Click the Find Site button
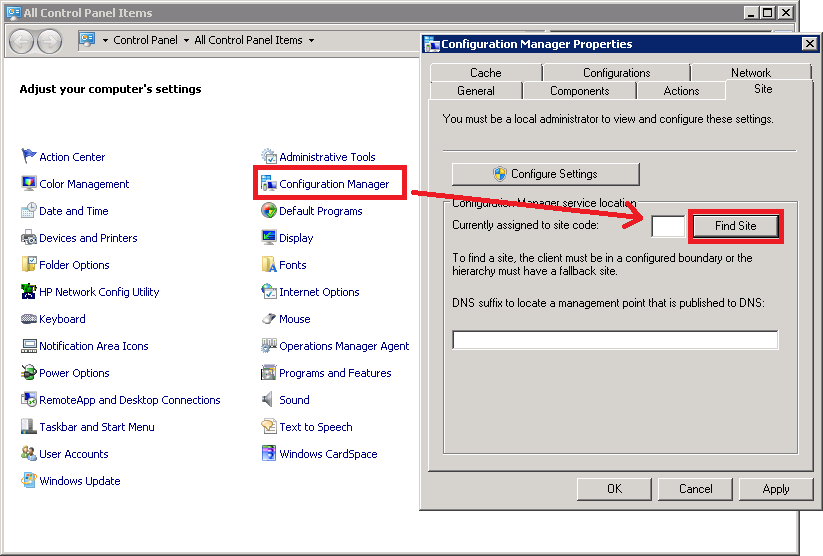 pyautogui.click(x=735, y=226)
